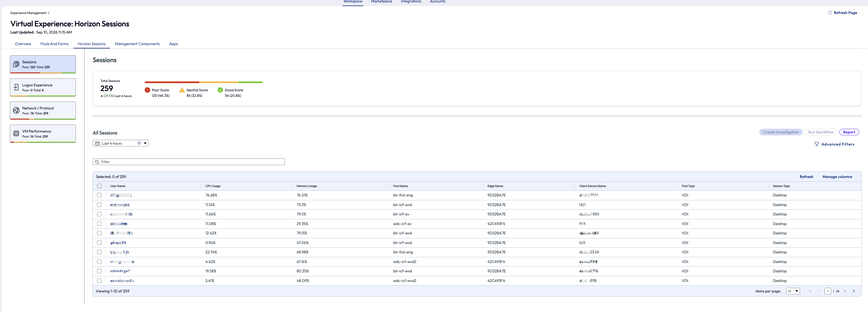Clear the Last 4 hours time selection
The image size is (868, 312).
coord(139,143)
